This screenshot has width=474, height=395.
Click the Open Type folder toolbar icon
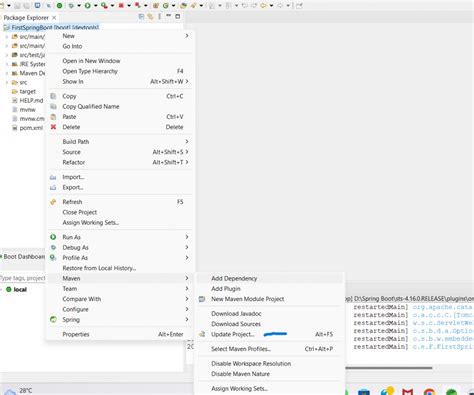click(x=183, y=5)
